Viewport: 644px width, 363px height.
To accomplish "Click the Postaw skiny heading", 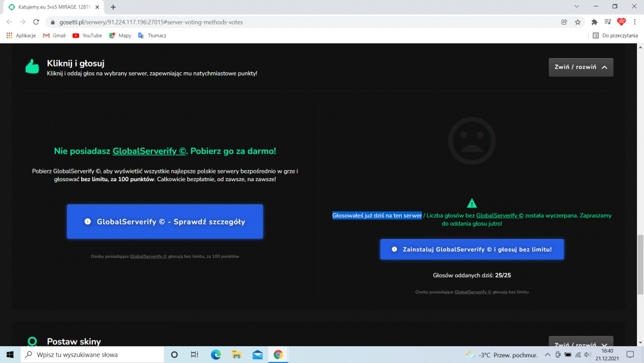I will [74, 342].
